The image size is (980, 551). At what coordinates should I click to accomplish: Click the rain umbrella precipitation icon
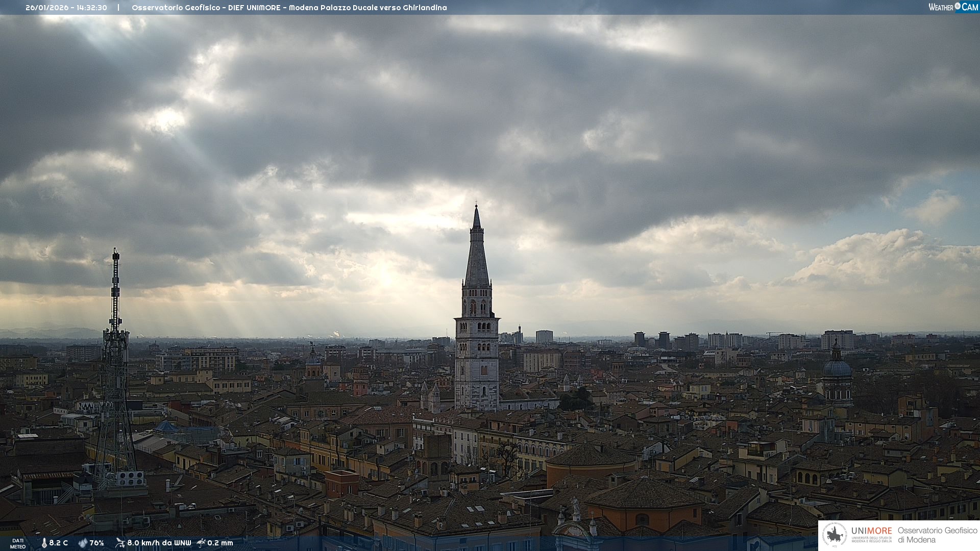pos(201,543)
